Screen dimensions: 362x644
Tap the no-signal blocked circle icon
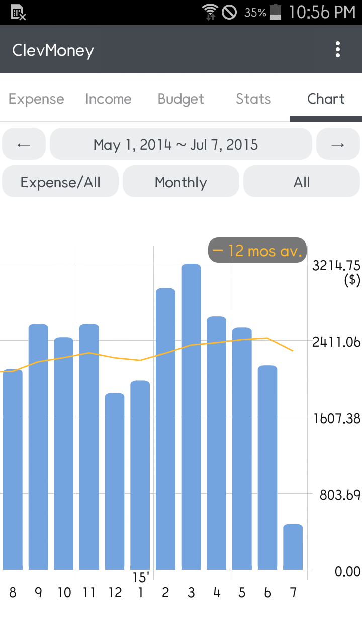(x=229, y=12)
